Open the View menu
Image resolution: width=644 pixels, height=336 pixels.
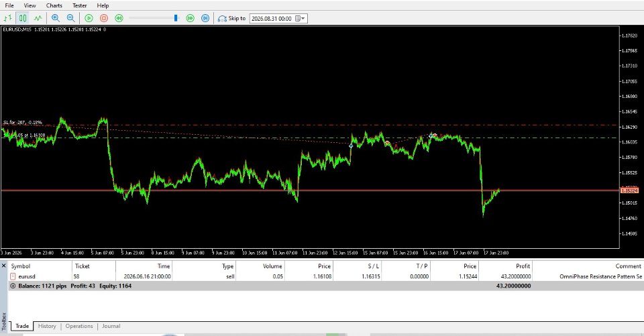click(x=30, y=5)
